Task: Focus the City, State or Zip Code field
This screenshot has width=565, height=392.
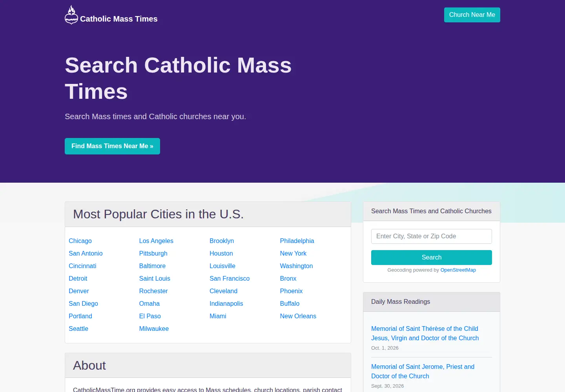Action: tap(432, 236)
